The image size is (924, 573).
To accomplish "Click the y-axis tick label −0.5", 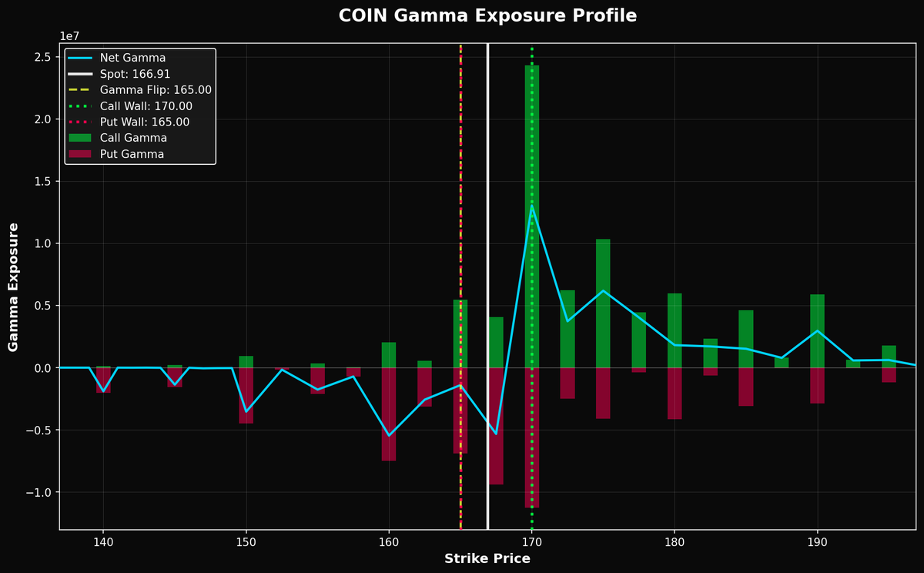I will click(x=39, y=431).
